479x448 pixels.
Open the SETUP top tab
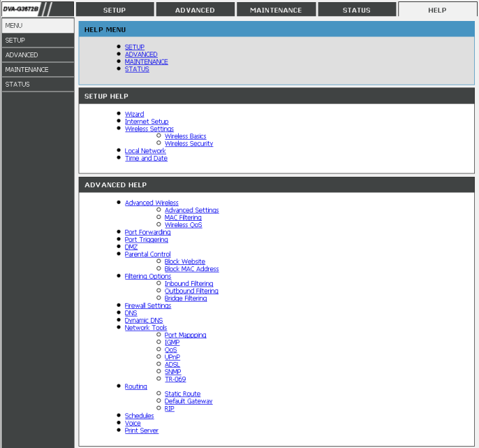115,10
